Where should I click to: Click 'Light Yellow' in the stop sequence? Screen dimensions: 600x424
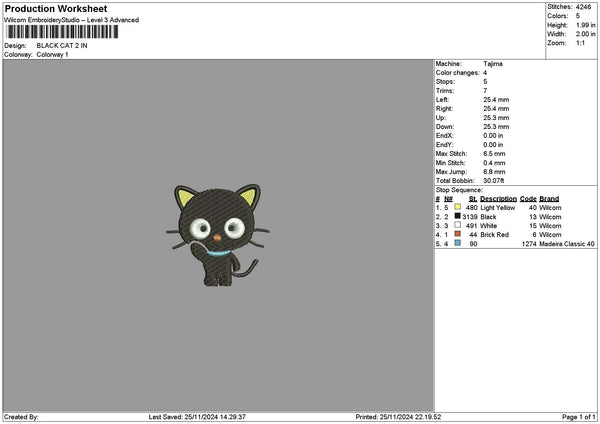(497, 207)
